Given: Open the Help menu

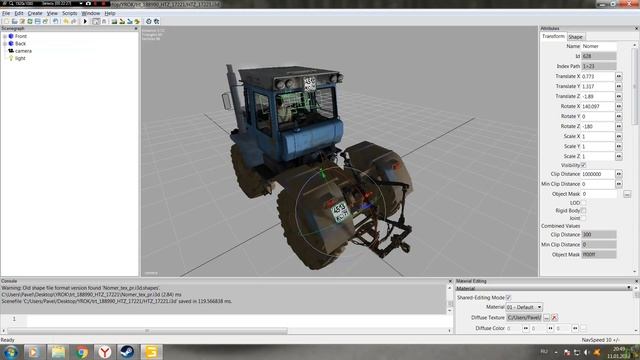Looking at the screenshot, I should 110,13.
